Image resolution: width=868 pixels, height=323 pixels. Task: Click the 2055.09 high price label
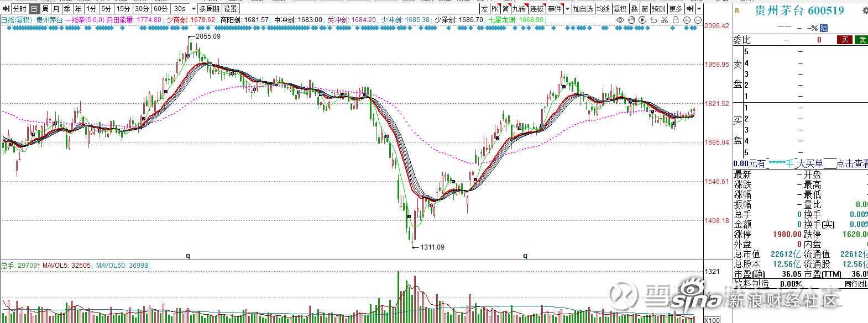pos(208,36)
